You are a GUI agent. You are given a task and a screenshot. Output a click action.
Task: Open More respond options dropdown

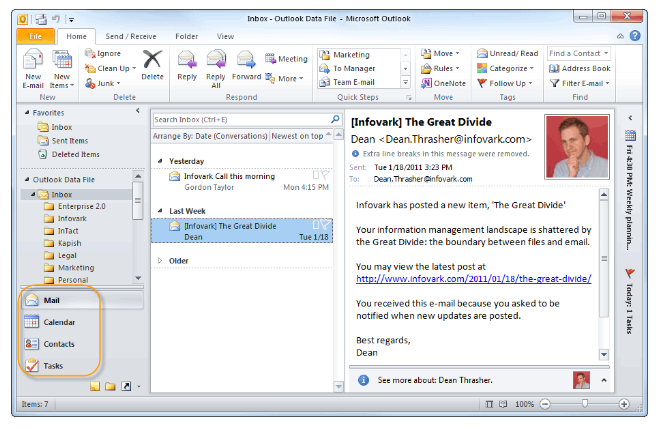(x=285, y=78)
